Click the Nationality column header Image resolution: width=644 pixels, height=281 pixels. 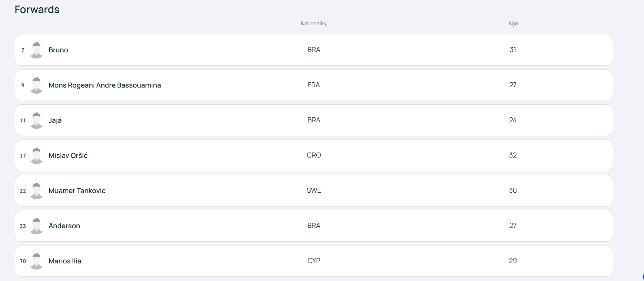314,23
